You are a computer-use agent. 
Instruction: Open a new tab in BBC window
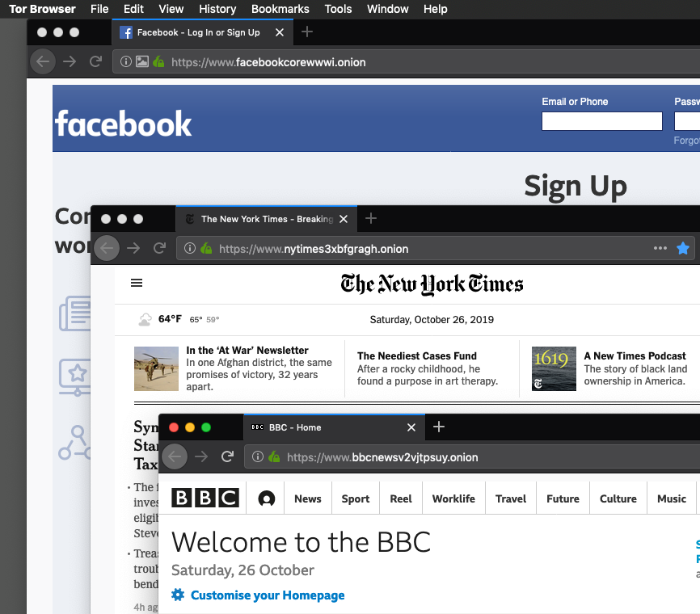(438, 427)
